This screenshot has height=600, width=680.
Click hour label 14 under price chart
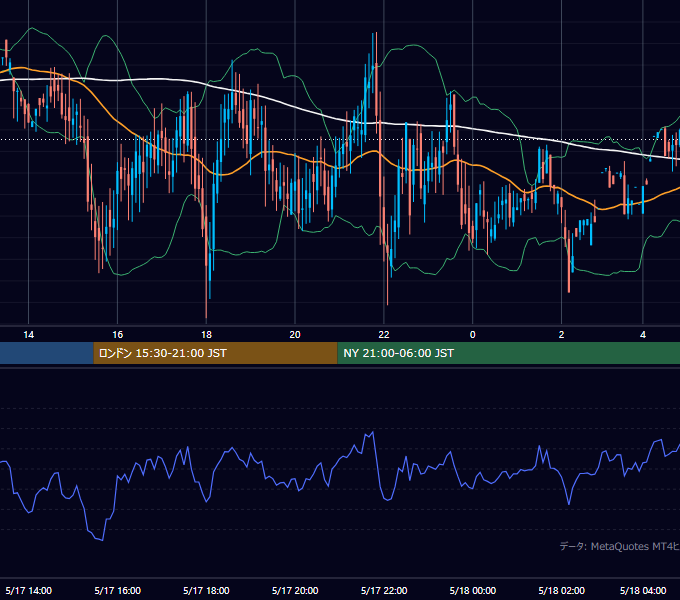click(x=29, y=335)
